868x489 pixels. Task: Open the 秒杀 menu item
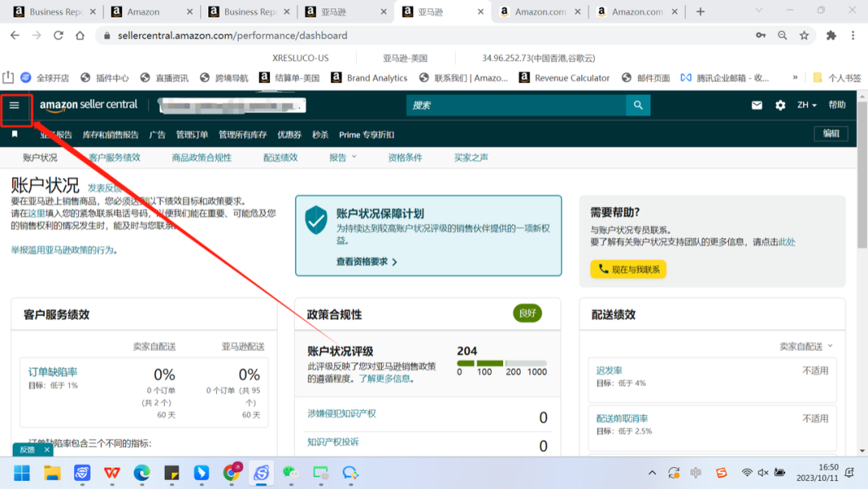(x=320, y=134)
